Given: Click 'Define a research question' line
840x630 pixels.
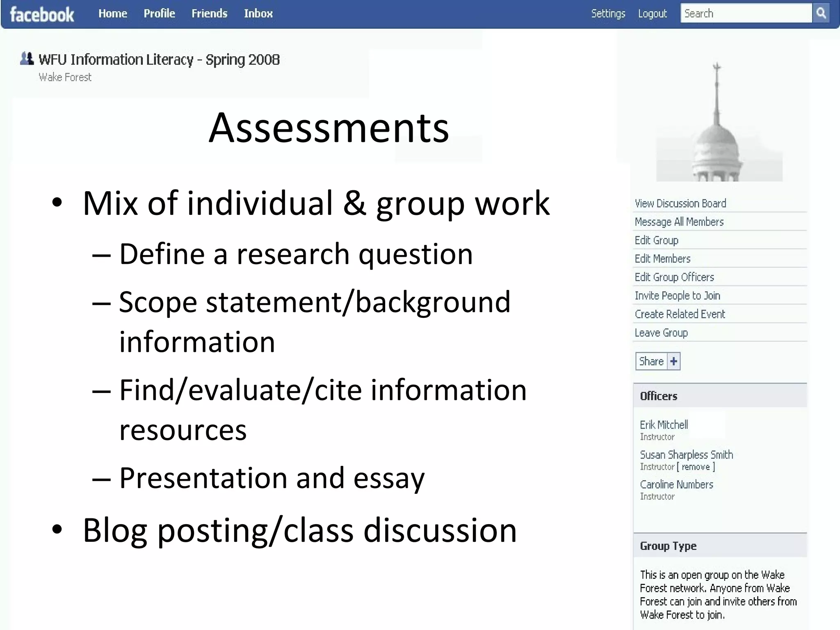Looking at the screenshot, I should click(296, 254).
